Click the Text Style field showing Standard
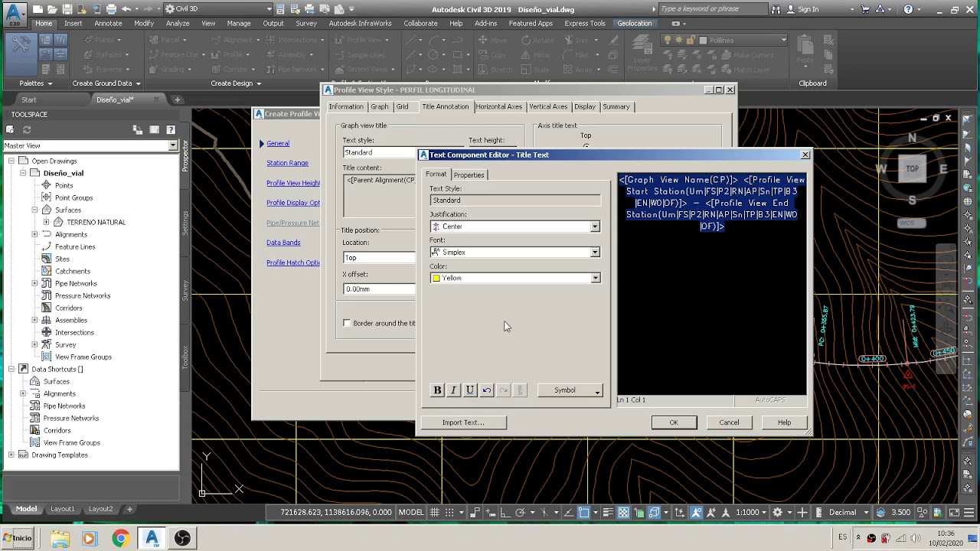980x551 pixels. [x=515, y=201]
